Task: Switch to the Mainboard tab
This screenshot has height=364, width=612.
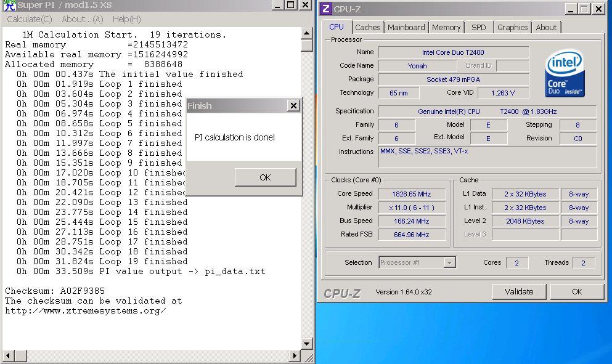Action: (406, 27)
